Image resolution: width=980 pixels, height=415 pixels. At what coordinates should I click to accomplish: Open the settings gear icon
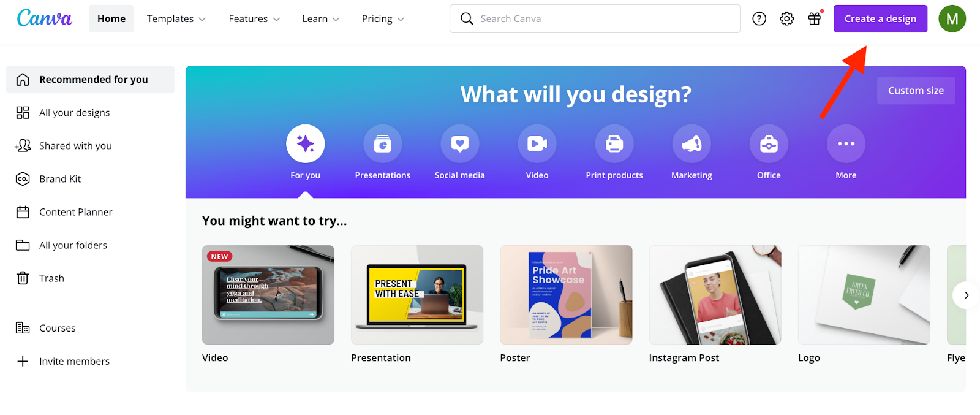787,19
